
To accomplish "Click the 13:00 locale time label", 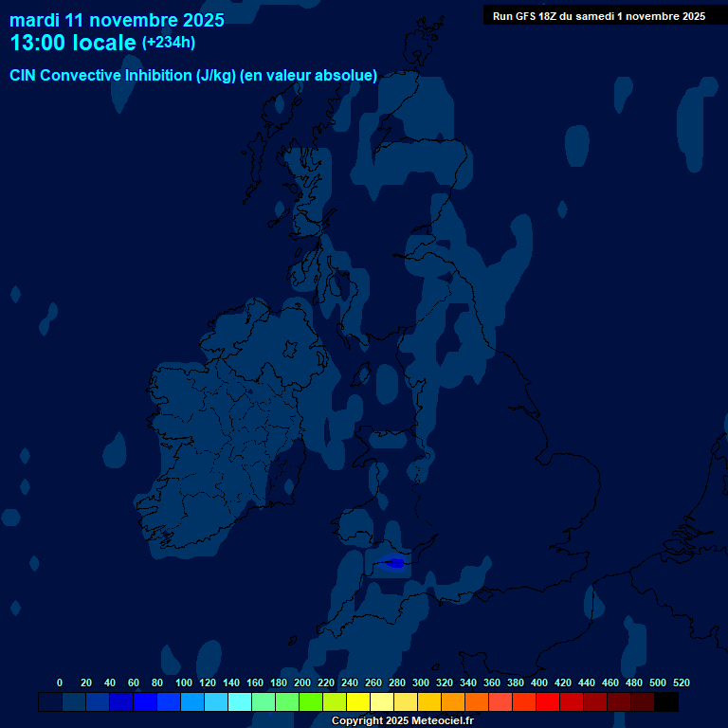I will point(73,44).
